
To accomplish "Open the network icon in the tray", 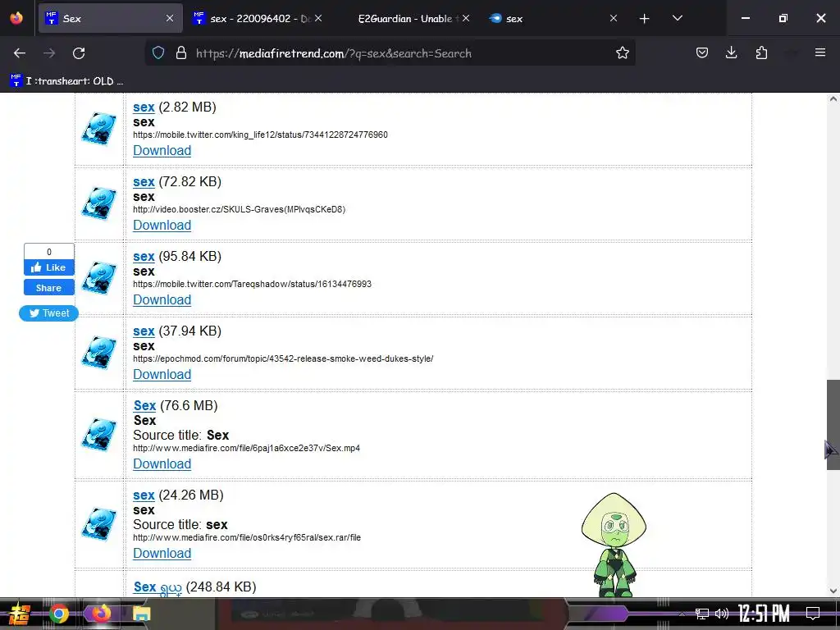I will click(x=701, y=614).
